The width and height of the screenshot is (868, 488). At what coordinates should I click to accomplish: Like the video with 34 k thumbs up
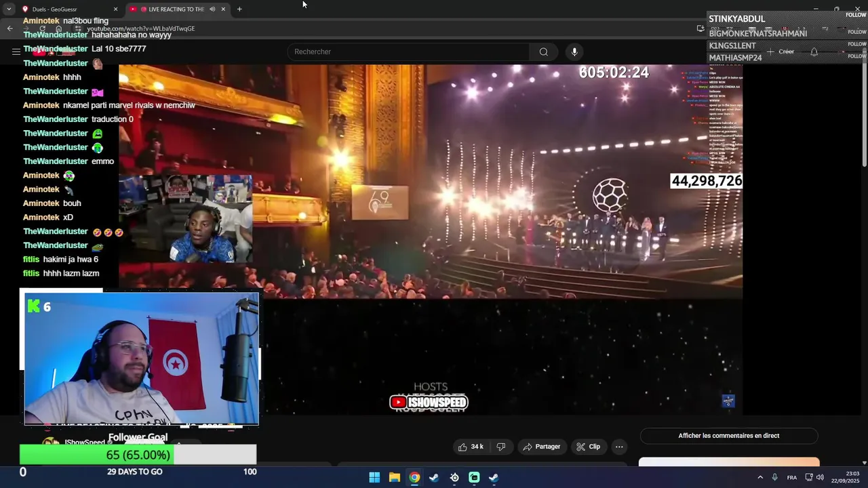coord(471,447)
